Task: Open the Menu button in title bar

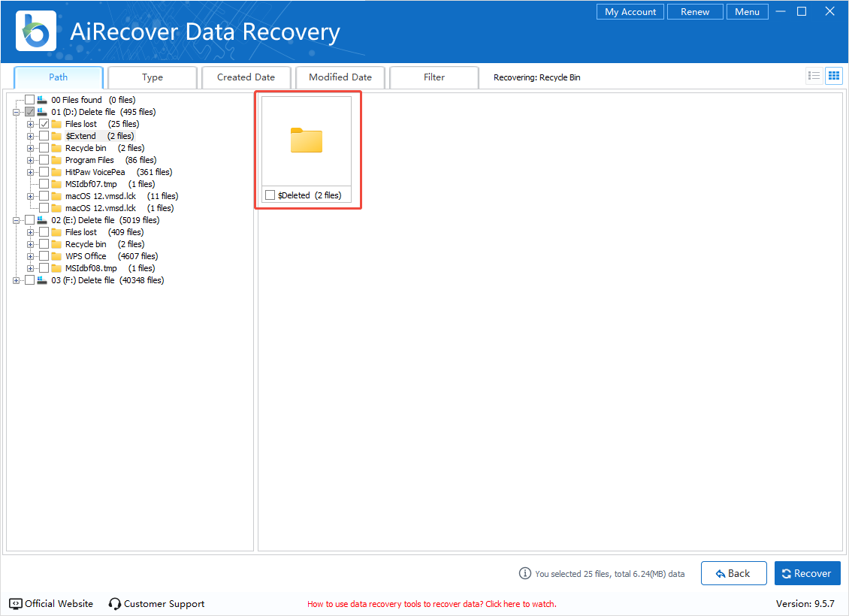Action: [x=747, y=12]
